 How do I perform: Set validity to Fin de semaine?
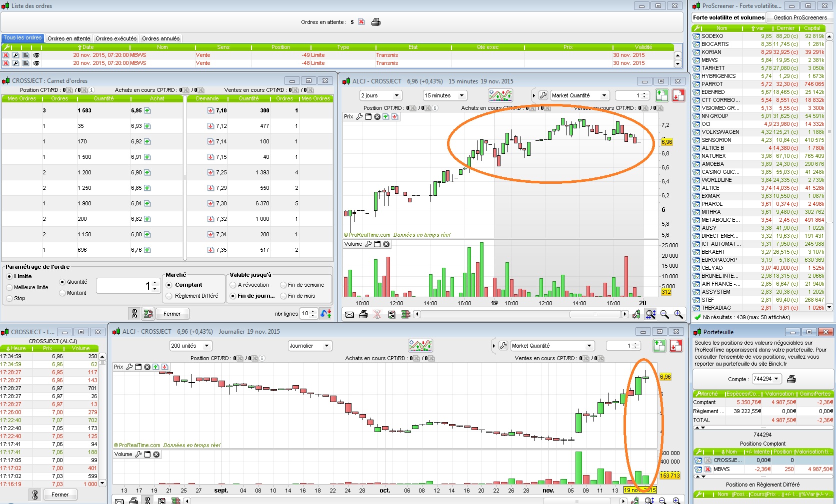click(x=283, y=285)
